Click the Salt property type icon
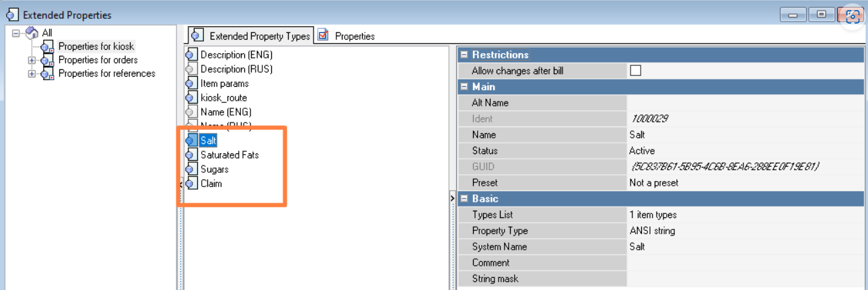The image size is (868, 290). pos(190,141)
